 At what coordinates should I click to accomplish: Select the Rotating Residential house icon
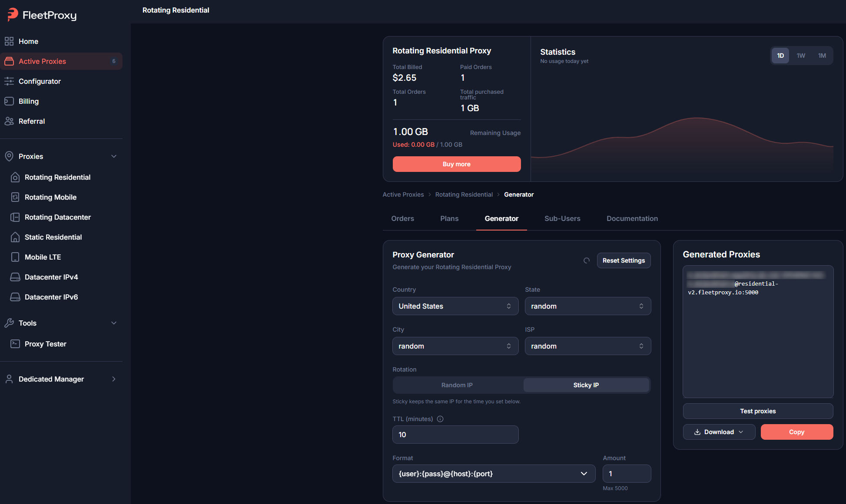coord(15,177)
